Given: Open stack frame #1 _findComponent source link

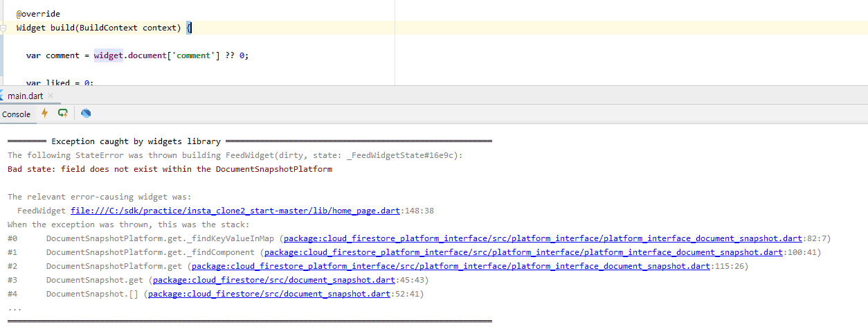Looking at the screenshot, I should coord(523,252).
